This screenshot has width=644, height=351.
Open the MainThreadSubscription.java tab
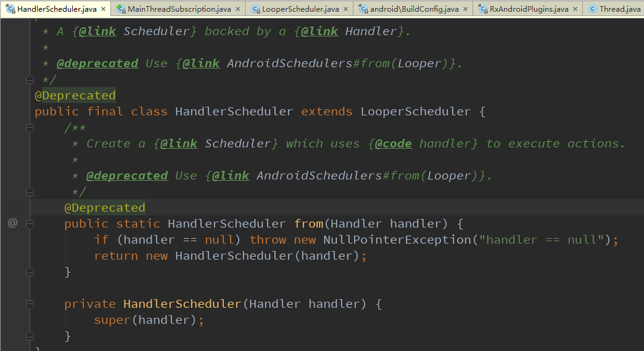(x=179, y=9)
